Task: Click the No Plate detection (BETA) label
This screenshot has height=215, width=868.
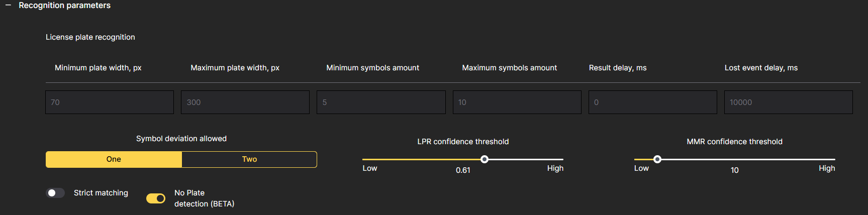Action: coord(204,198)
